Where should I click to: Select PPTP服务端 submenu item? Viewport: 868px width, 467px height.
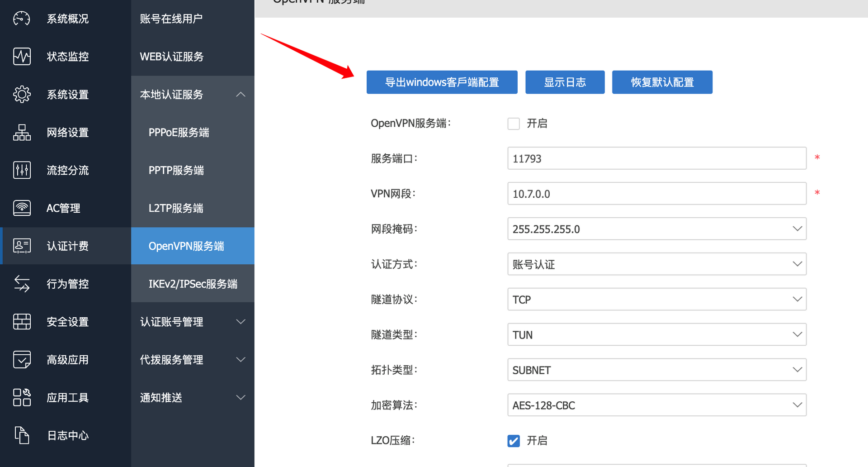pyautogui.click(x=193, y=170)
